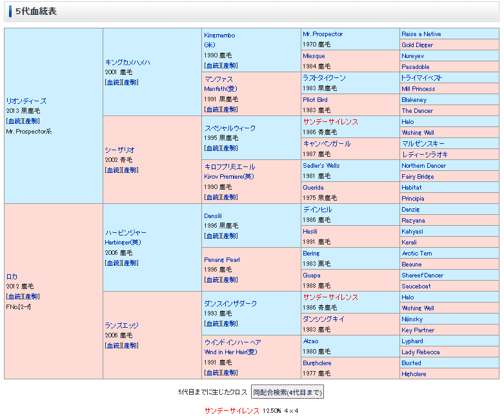Open 血統 link under リオンディーズ
The width and height of the screenshot is (504, 420).
pyautogui.click(x=15, y=121)
